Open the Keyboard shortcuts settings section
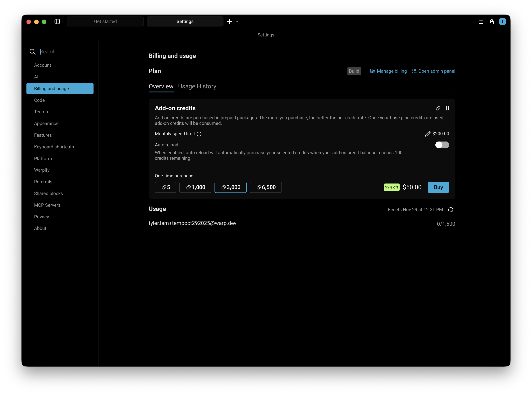This screenshot has width=532, height=395. (54, 147)
